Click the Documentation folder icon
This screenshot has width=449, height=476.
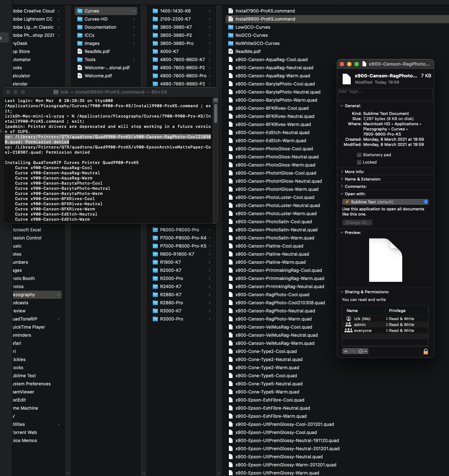(x=80, y=27)
